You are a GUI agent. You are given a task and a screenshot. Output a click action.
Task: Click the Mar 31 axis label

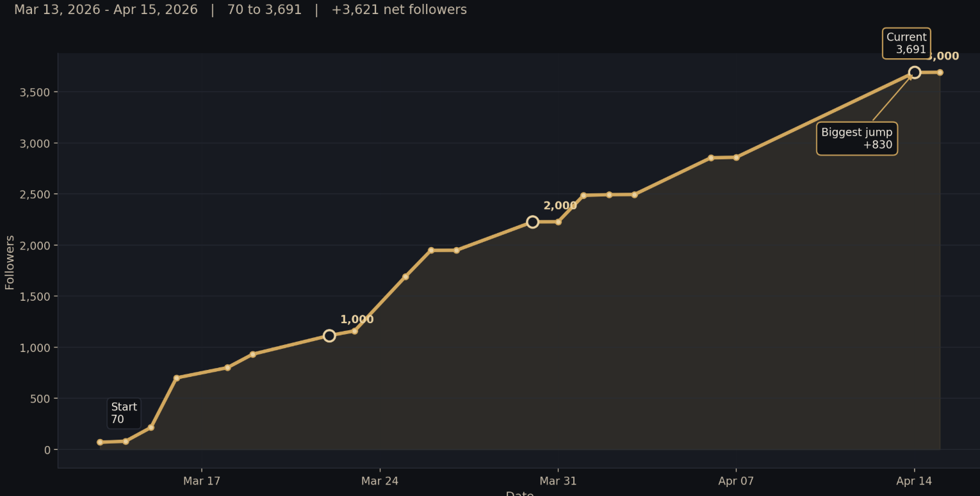coord(558,481)
